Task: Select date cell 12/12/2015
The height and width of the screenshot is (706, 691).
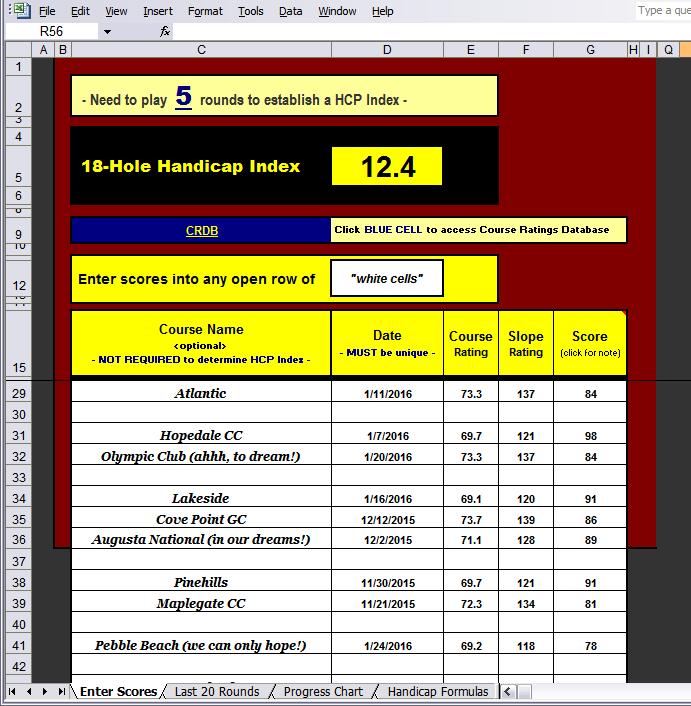Action: 388,518
